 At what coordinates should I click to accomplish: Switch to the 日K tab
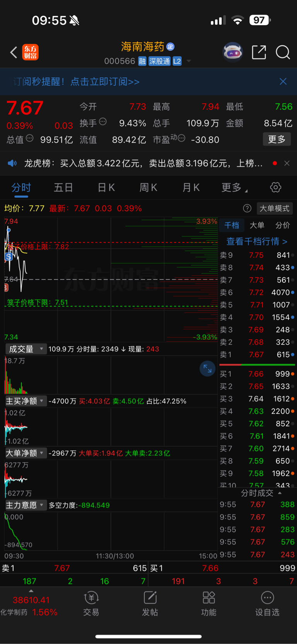click(x=106, y=188)
